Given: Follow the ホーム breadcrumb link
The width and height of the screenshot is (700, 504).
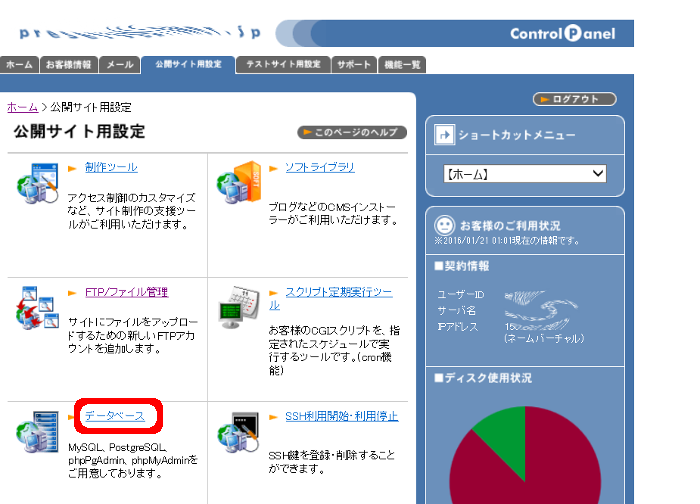Looking at the screenshot, I should click(x=23, y=107).
